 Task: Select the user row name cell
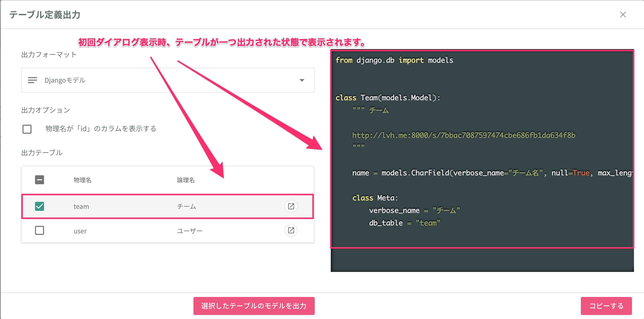[80, 231]
